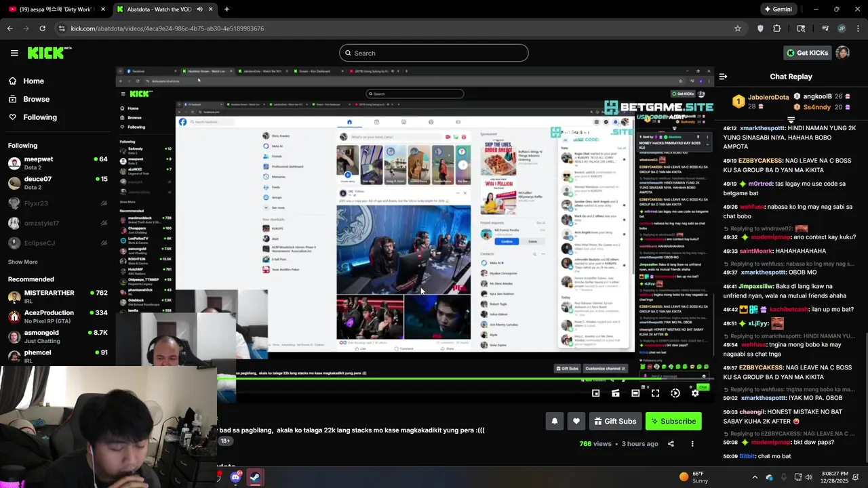
Task: Expand Show More in Following list
Action: [x=22, y=262]
